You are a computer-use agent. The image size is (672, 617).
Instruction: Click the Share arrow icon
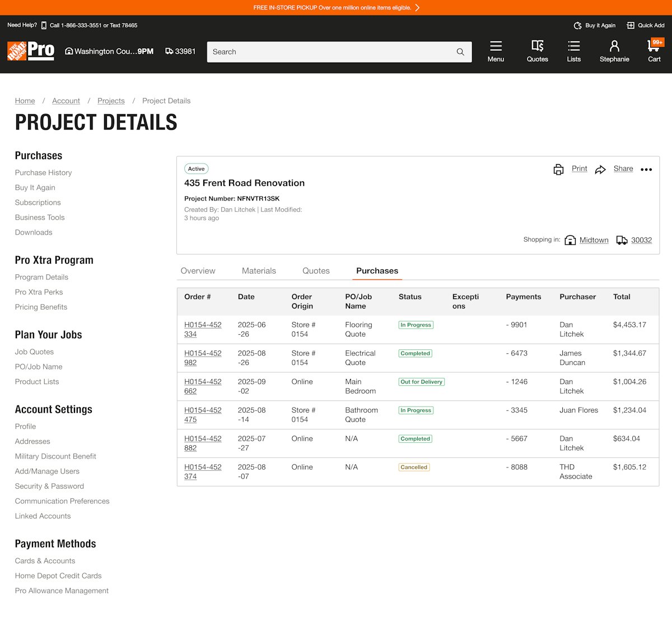click(x=600, y=169)
